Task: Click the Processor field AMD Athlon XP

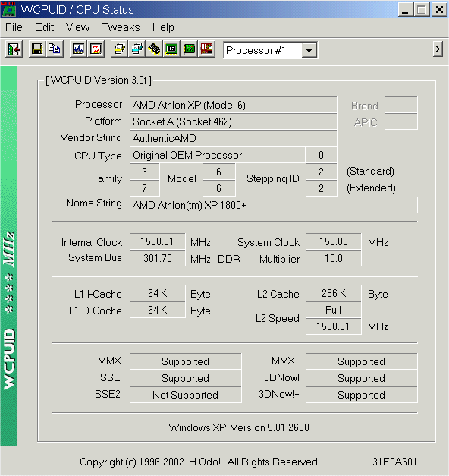Action: coord(234,105)
